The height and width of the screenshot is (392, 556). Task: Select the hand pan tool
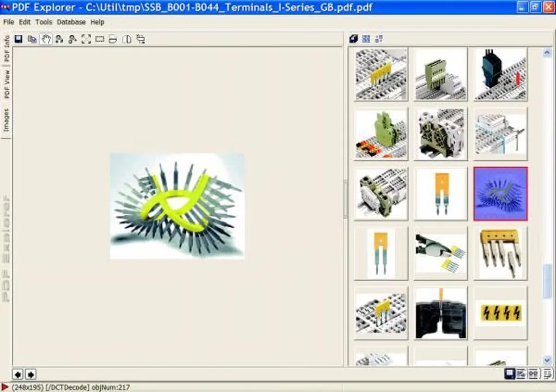click(46, 39)
